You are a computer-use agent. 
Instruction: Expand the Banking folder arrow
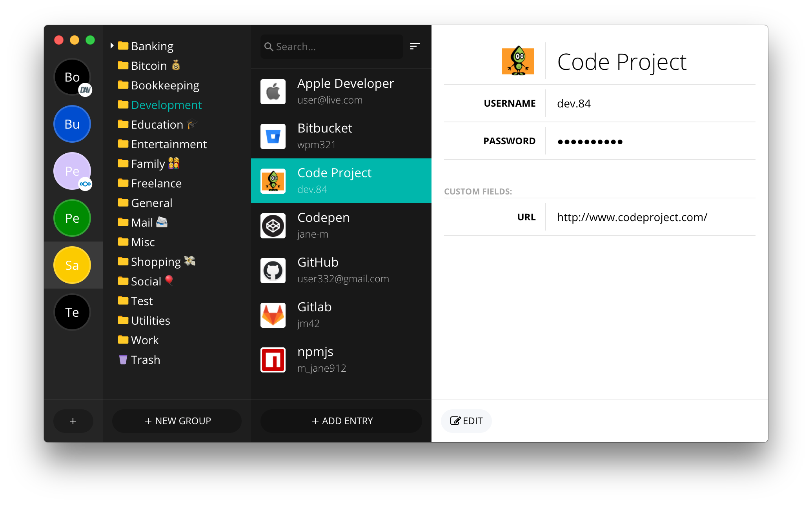click(112, 46)
